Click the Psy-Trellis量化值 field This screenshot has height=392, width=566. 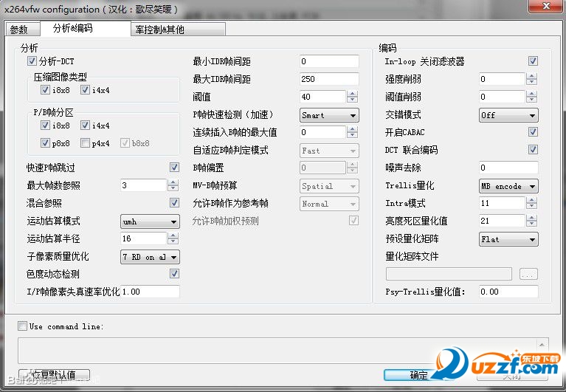(x=508, y=292)
